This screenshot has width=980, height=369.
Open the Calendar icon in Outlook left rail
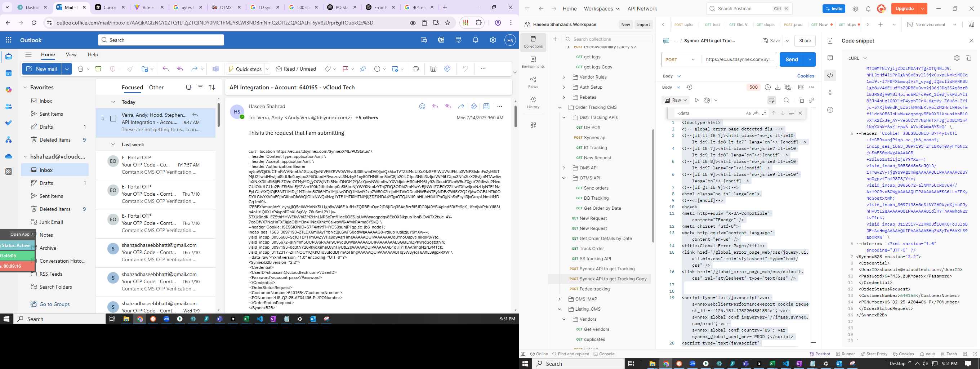click(x=8, y=73)
